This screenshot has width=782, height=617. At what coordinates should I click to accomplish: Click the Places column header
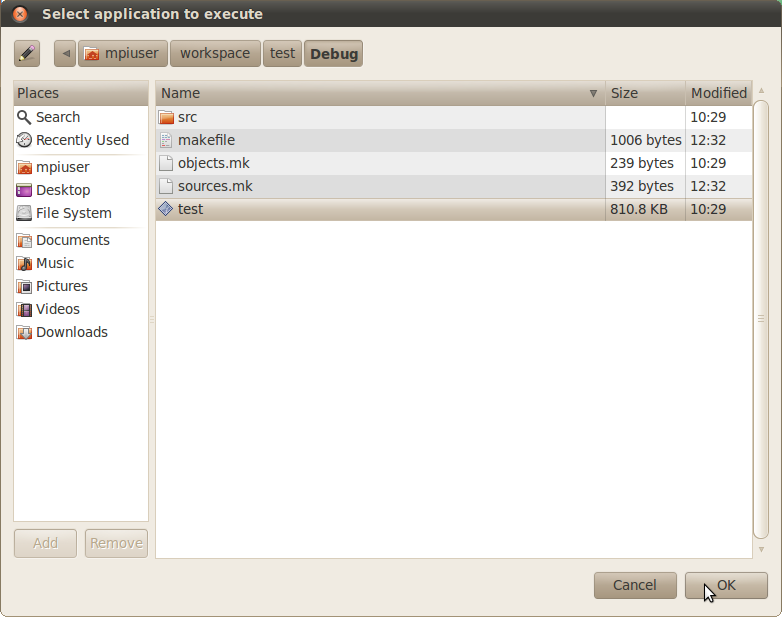(x=81, y=93)
